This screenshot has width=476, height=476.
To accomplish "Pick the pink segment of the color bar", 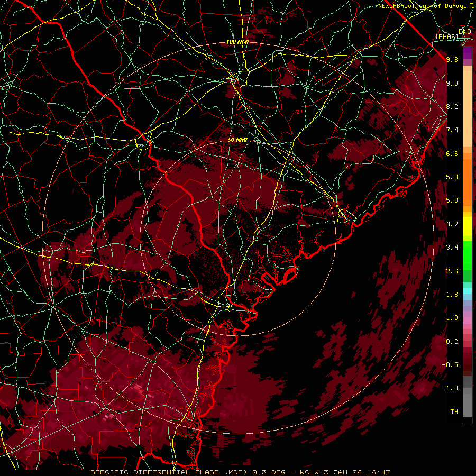I will (467, 321).
